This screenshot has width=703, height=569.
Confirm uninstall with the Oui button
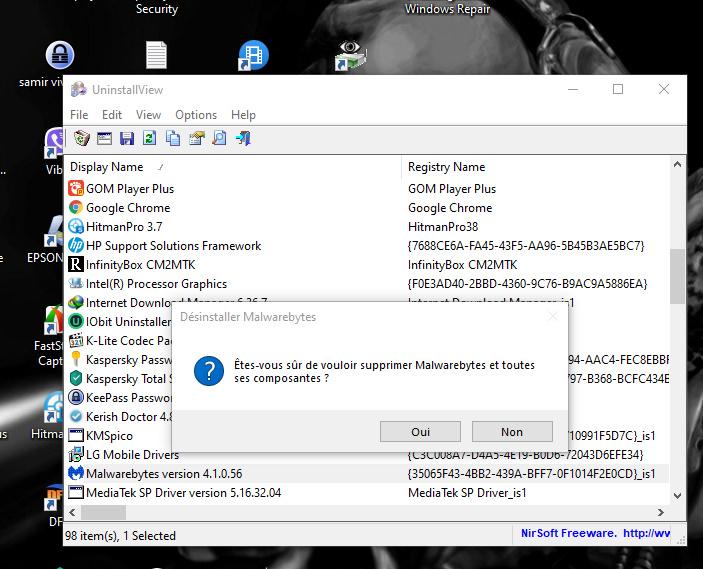click(x=420, y=431)
